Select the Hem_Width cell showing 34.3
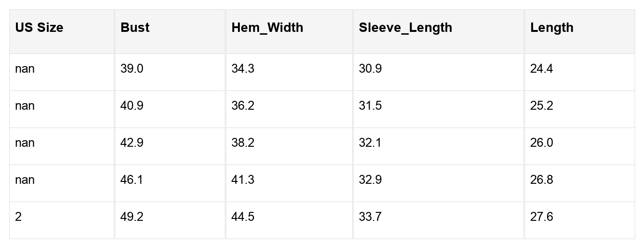This screenshot has width=644, height=248. (x=243, y=69)
